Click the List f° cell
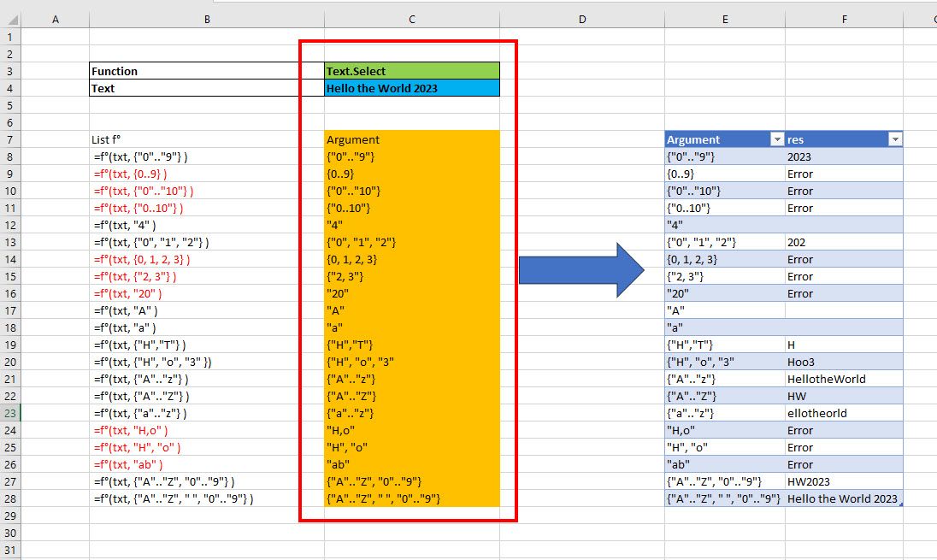 pos(207,139)
